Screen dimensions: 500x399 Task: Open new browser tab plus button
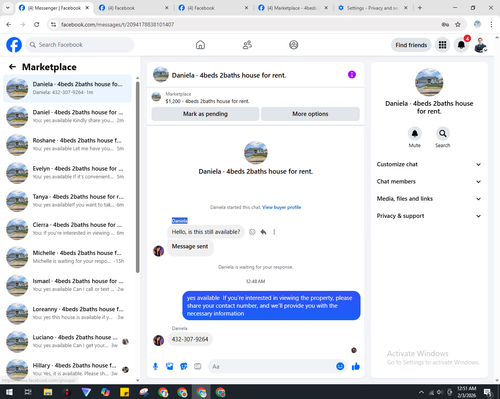(x=420, y=8)
